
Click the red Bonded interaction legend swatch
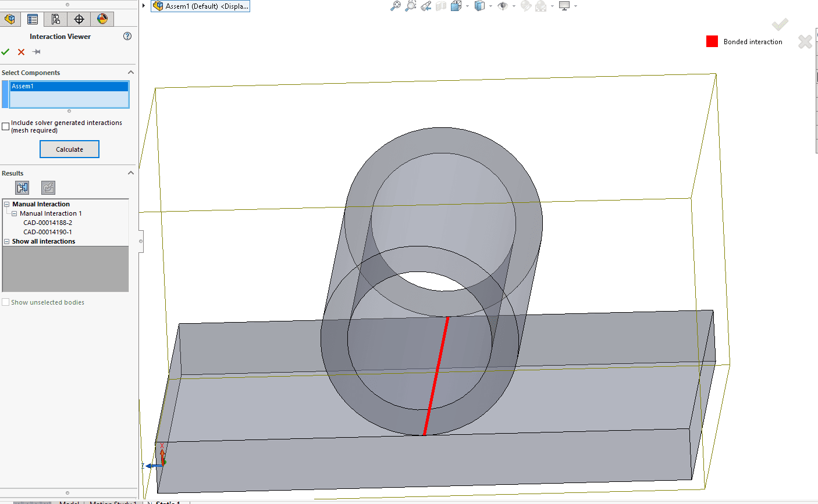pos(712,41)
